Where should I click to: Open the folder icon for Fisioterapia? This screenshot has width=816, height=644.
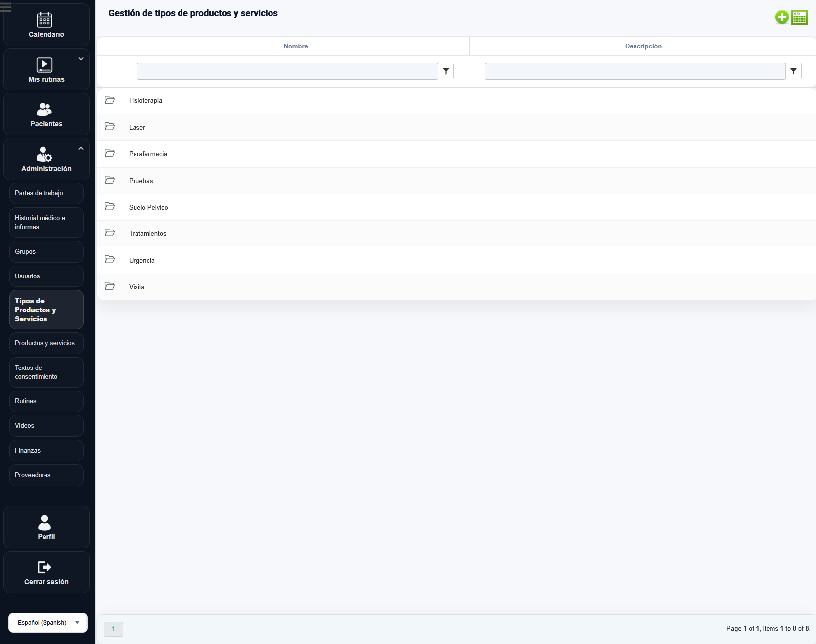coord(110,100)
